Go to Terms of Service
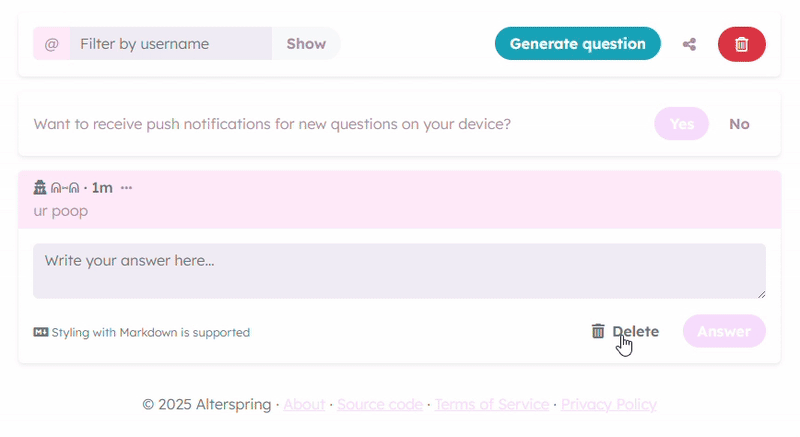The image size is (800, 437). (x=491, y=404)
